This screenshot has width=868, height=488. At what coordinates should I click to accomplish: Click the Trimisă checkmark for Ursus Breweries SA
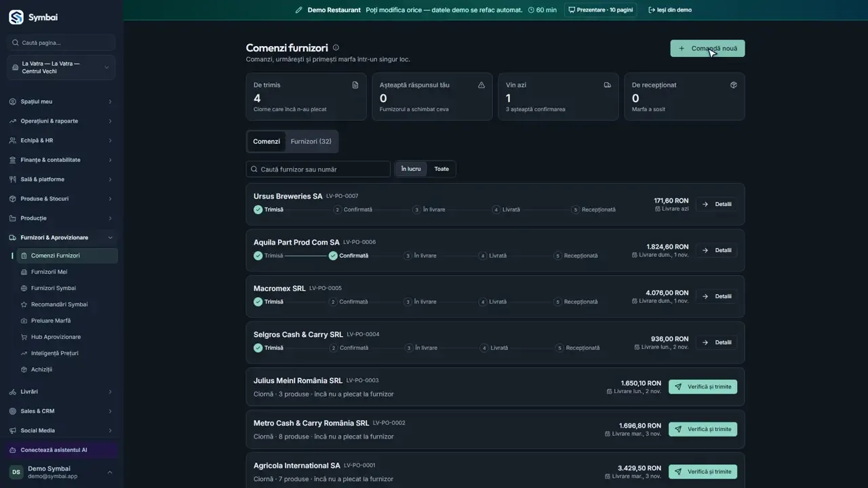point(258,209)
